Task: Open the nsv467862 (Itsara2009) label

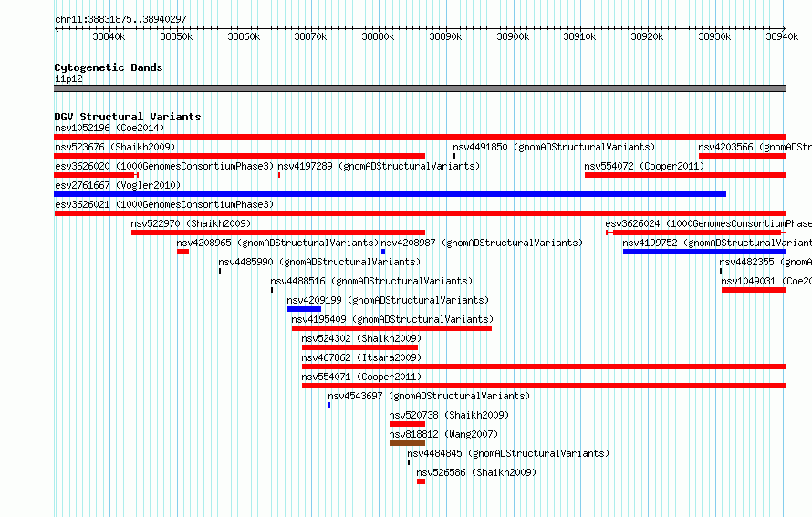Action: tap(361, 357)
